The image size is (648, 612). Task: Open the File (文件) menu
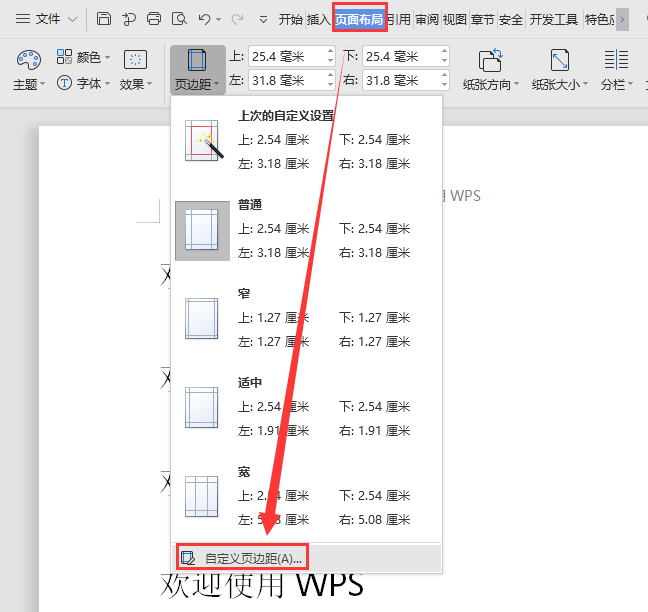pos(40,18)
